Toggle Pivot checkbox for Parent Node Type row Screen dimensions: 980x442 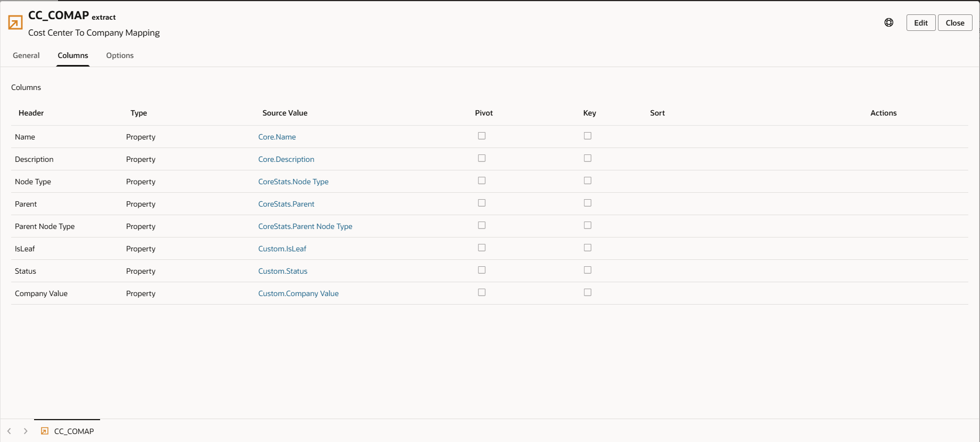(x=482, y=225)
